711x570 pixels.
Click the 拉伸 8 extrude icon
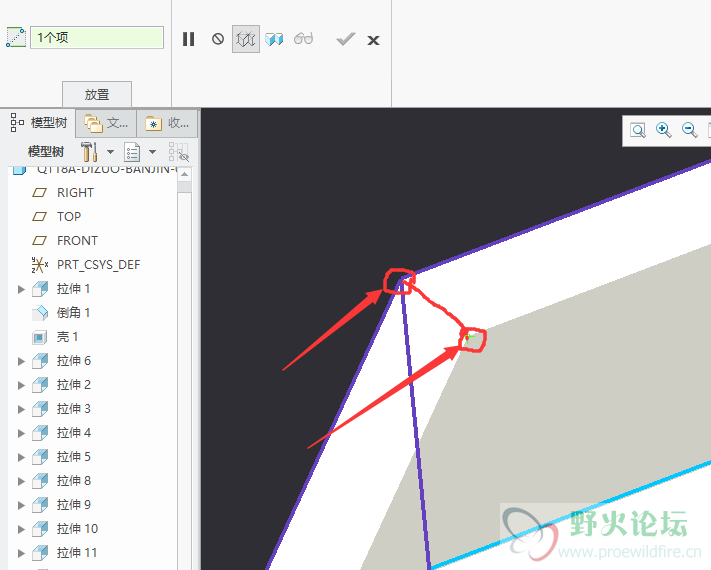[40, 481]
